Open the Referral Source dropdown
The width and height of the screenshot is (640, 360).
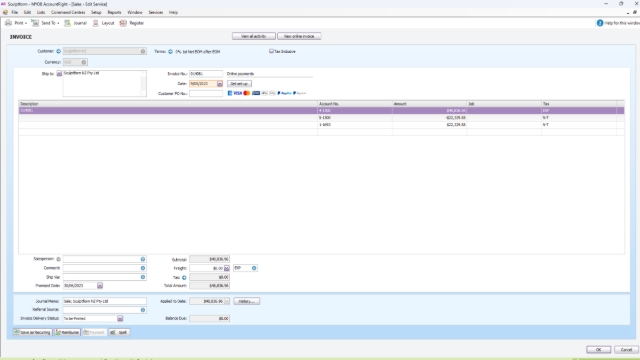click(x=143, y=310)
